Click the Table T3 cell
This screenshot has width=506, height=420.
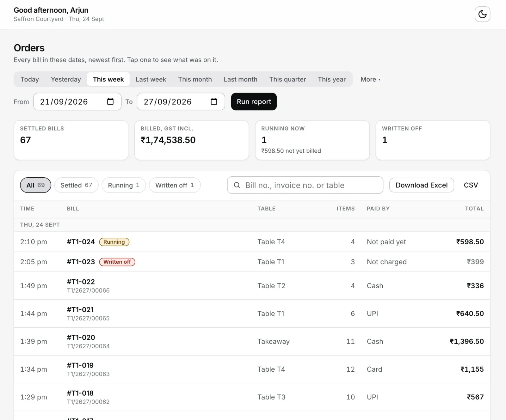(271, 397)
